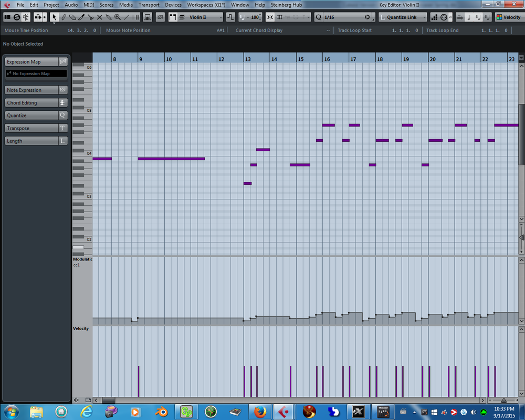Select the Draw pencil tool

pyautogui.click(x=64, y=17)
